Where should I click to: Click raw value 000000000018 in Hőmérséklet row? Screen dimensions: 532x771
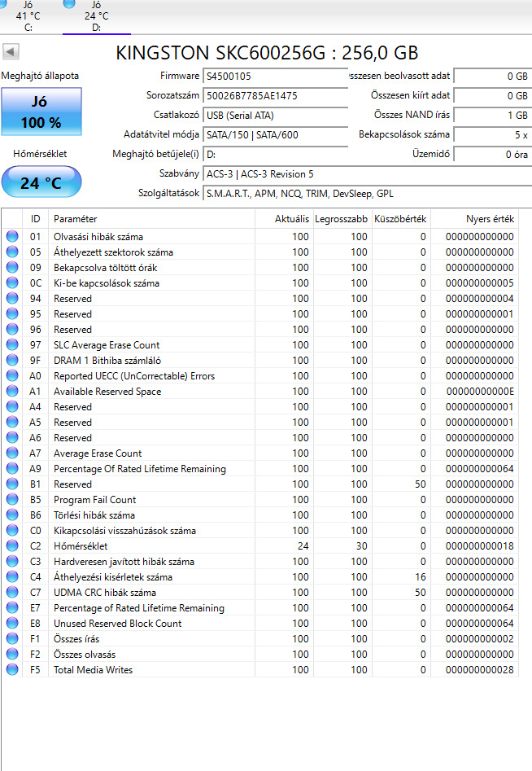tap(480, 545)
